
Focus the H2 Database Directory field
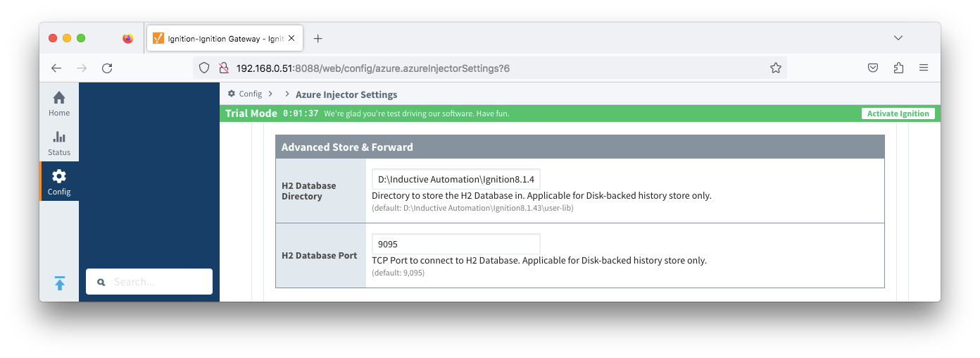point(456,179)
